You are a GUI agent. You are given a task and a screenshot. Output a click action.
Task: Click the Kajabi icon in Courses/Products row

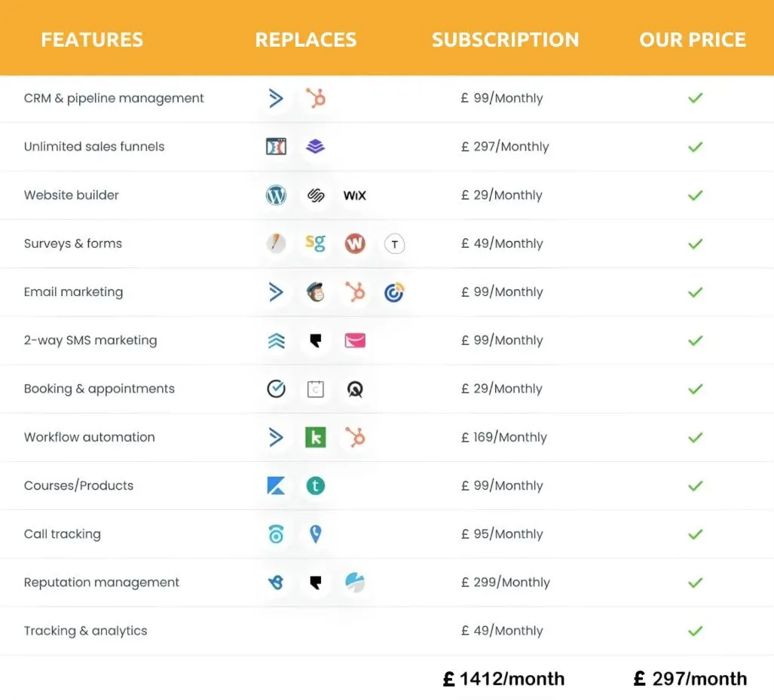276,485
